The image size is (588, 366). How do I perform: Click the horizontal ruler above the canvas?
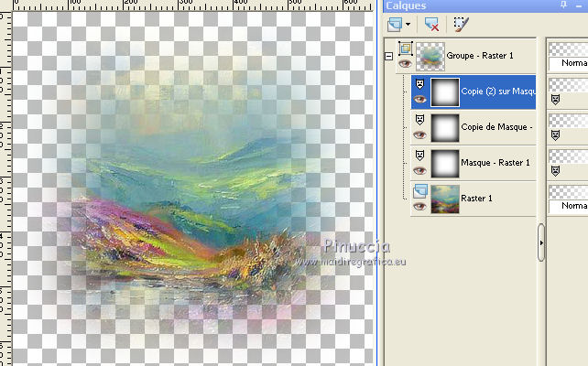pyautogui.click(x=193, y=5)
